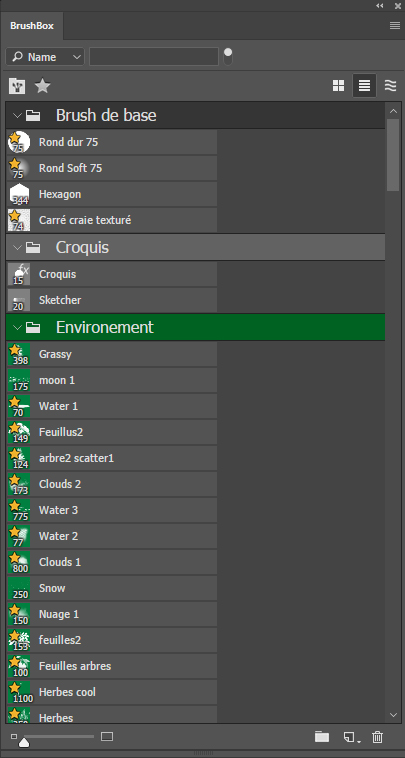Create a new brush group folder
Image resolution: width=405 pixels, height=758 pixels.
point(321,737)
